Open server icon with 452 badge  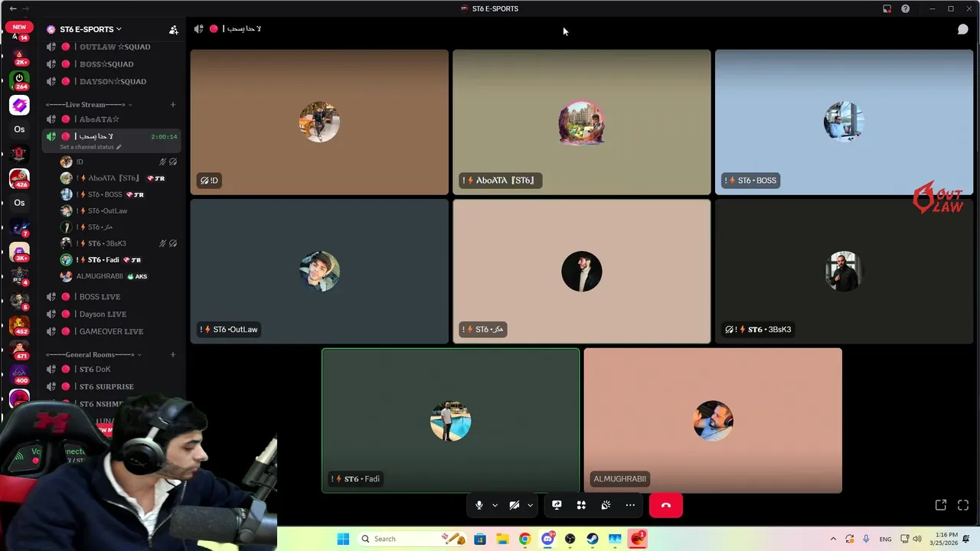[19, 325]
